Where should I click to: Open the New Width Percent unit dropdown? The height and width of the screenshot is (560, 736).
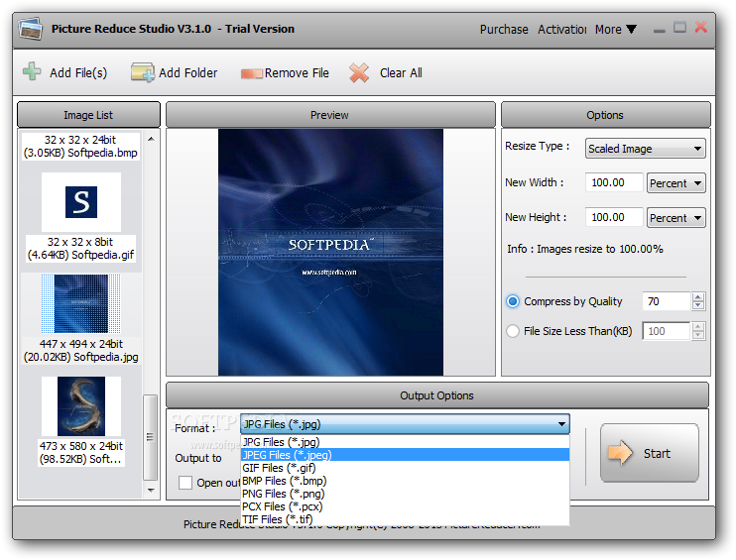coord(675,183)
